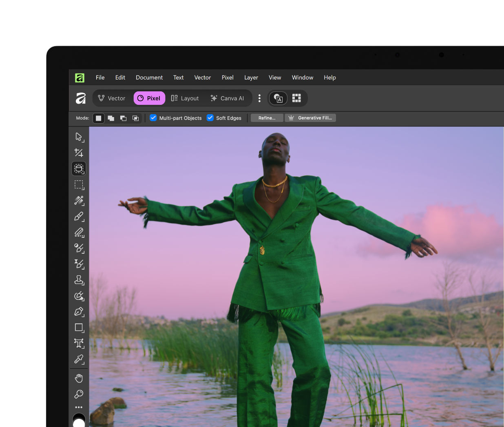Open more tools ellipsis in toolbar
This screenshot has width=504, height=427.
point(79,407)
